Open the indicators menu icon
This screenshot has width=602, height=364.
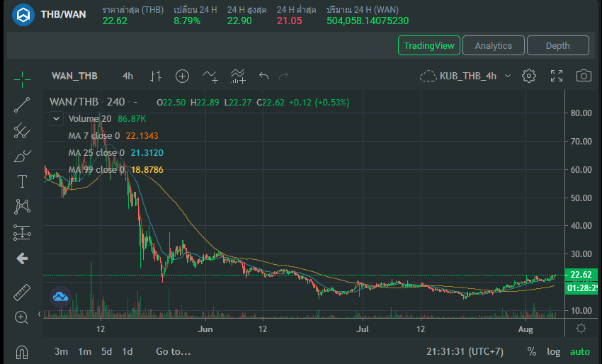coord(210,76)
